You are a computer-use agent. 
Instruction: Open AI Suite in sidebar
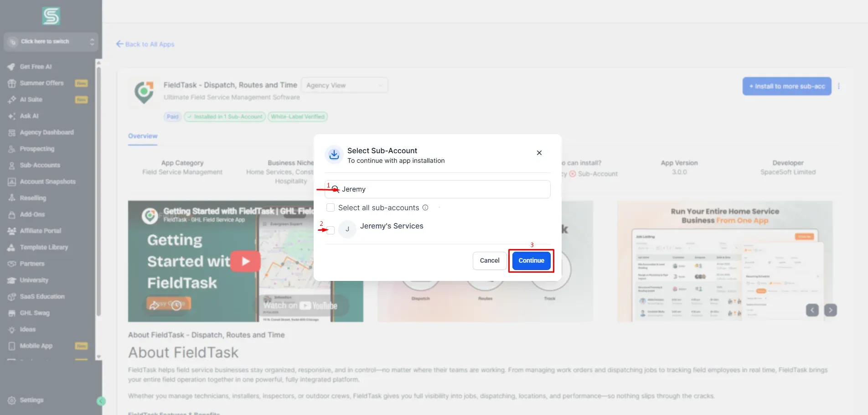point(31,99)
